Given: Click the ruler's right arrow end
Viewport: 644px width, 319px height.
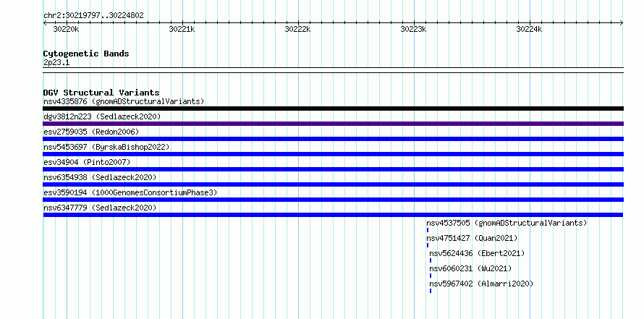Looking at the screenshot, I should click(622, 23).
